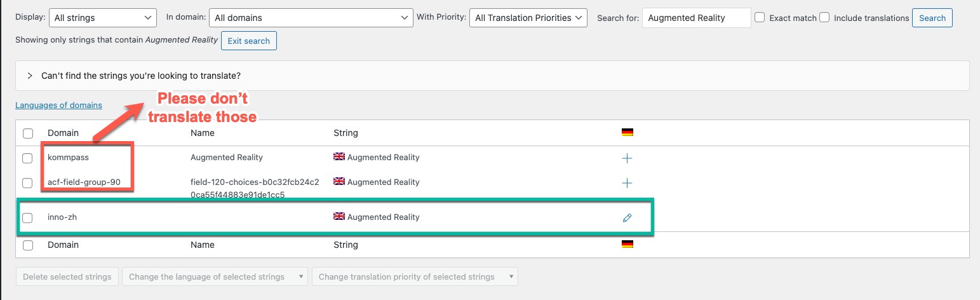Tick the Include translations checkbox
This screenshot has width=980, height=300.
click(824, 18)
